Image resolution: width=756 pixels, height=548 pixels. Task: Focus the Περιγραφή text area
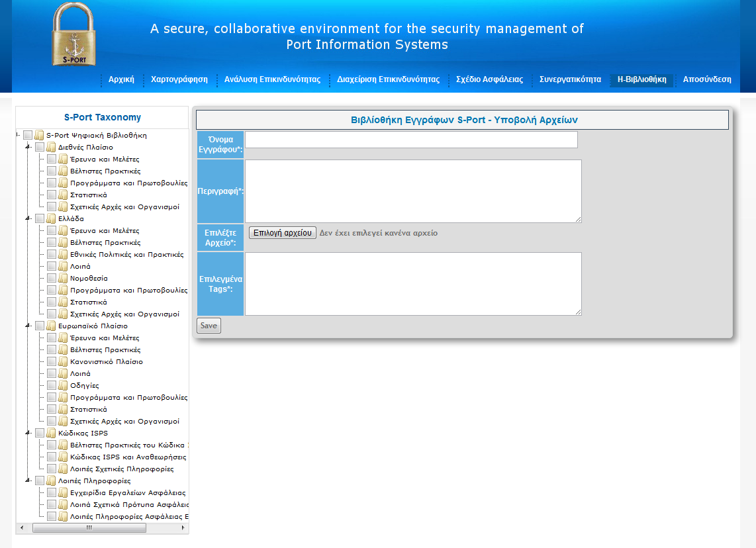(413, 191)
